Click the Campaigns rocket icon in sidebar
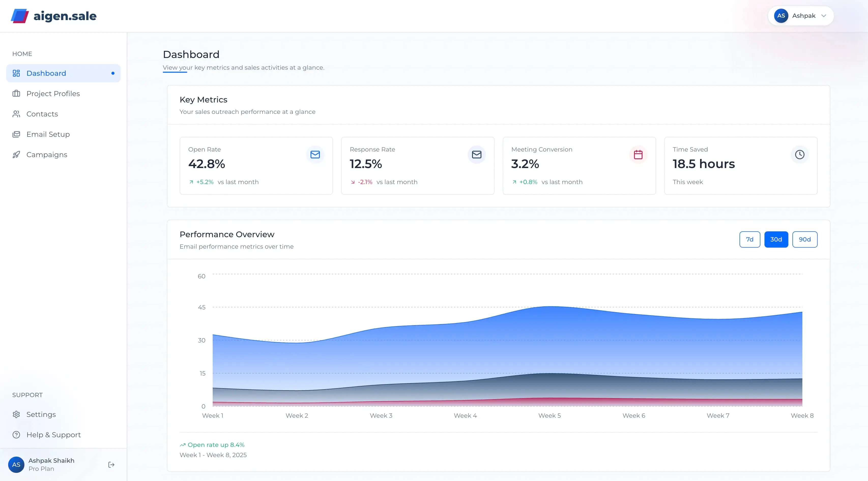 [x=16, y=155]
